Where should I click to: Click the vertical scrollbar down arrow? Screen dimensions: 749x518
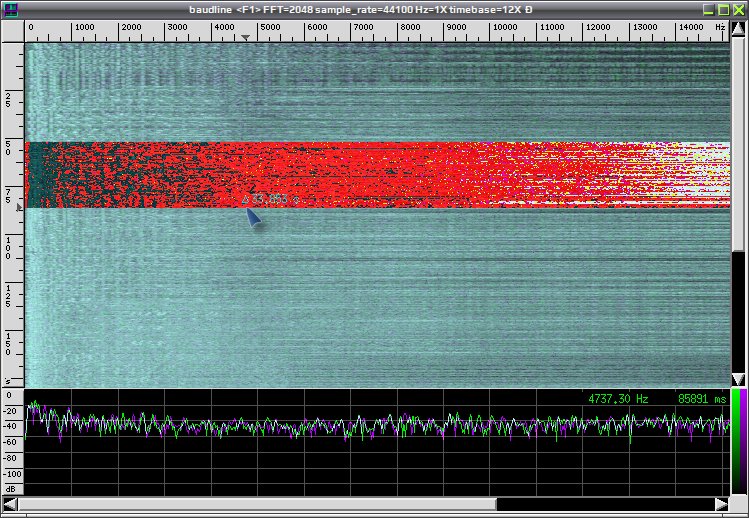click(738, 380)
